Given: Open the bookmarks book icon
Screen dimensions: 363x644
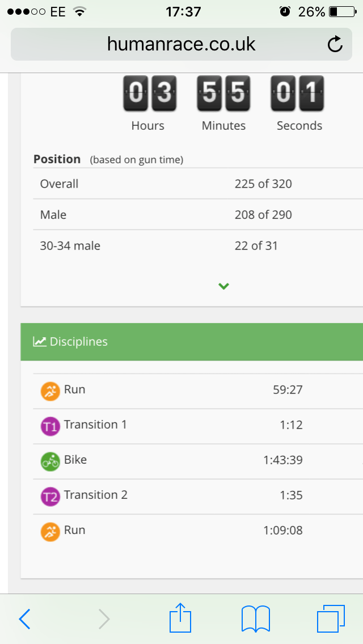Looking at the screenshot, I should click(x=255, y=618).
